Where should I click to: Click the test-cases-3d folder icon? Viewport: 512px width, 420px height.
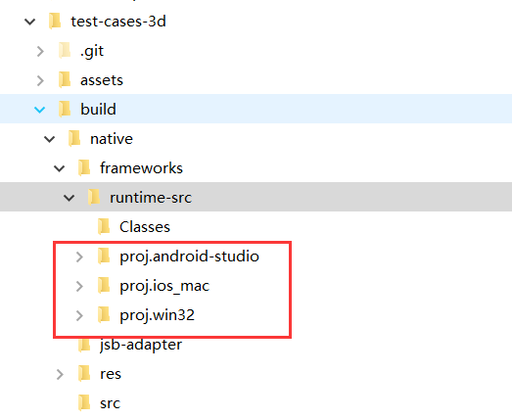(55, 21)
